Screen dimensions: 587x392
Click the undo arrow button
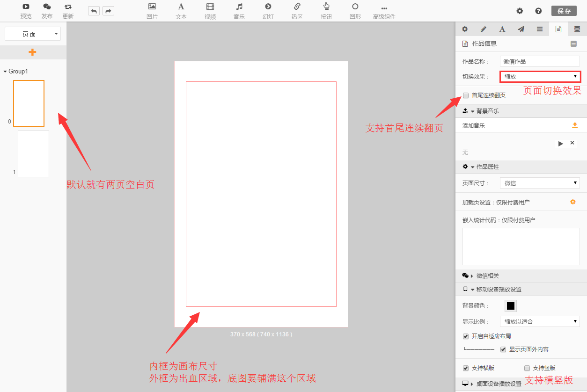(x=94, y=11)
